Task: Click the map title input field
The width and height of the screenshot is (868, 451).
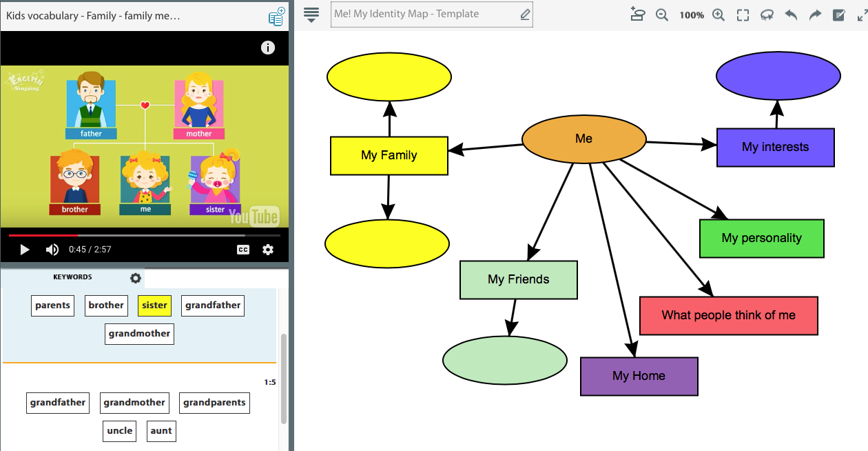Action: pyautogui.click(x=424, y=14)
